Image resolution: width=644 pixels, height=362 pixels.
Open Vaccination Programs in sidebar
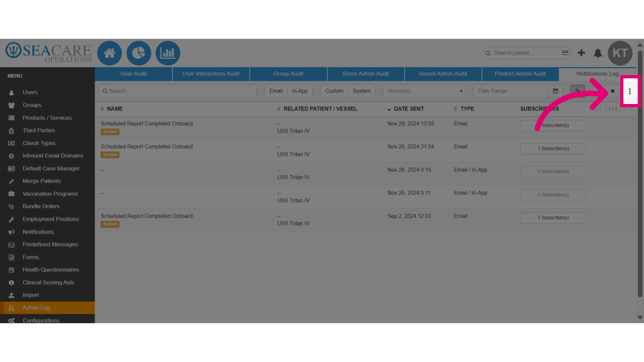click(x=47, y=194)
